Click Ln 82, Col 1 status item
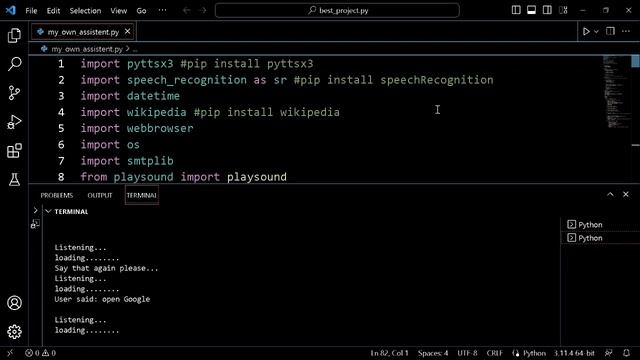The image size is (640, 360). (x=389, y=353)
